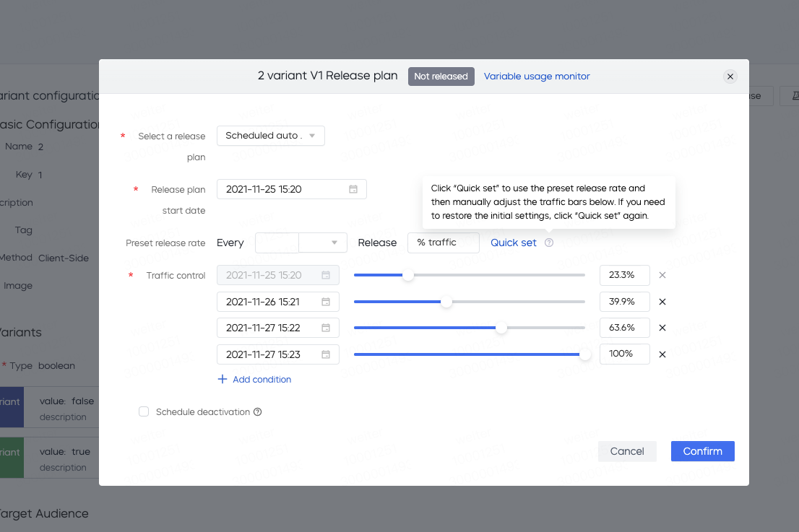Click Target Audience heading in background page
This screenshot has height=532, width=799.
[x=44, y=514]
